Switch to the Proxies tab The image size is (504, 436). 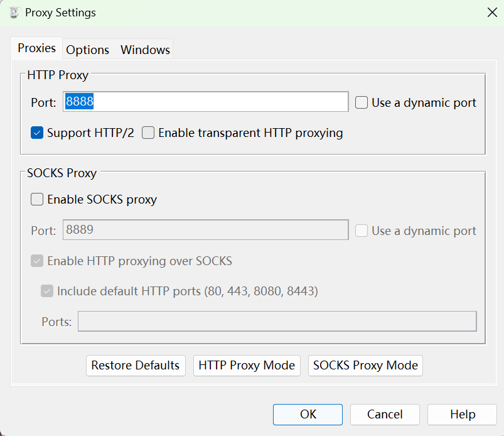(x=36, y=48)
